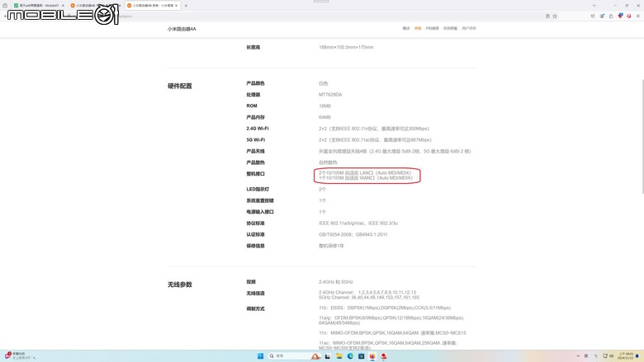
Task: Open File Explorer from the taskbar
Action: (339, 356)
